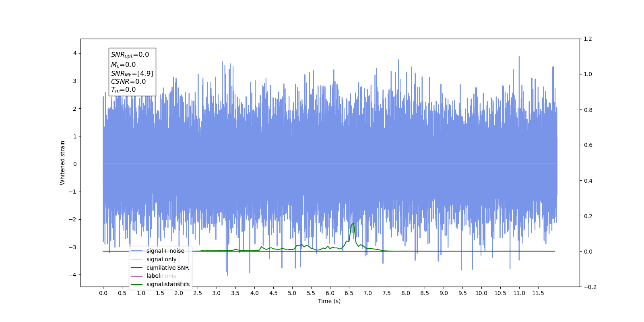Click the x-axis tick label 5.0
The width and height of the screenshot is (644, 322).
point(292,293)
